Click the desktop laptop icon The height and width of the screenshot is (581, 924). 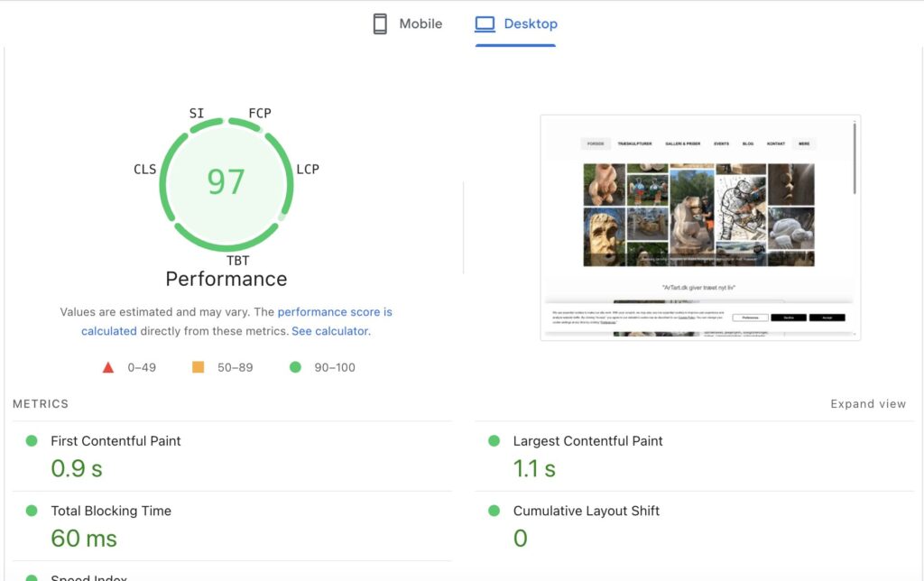click(x=485, y=24)
